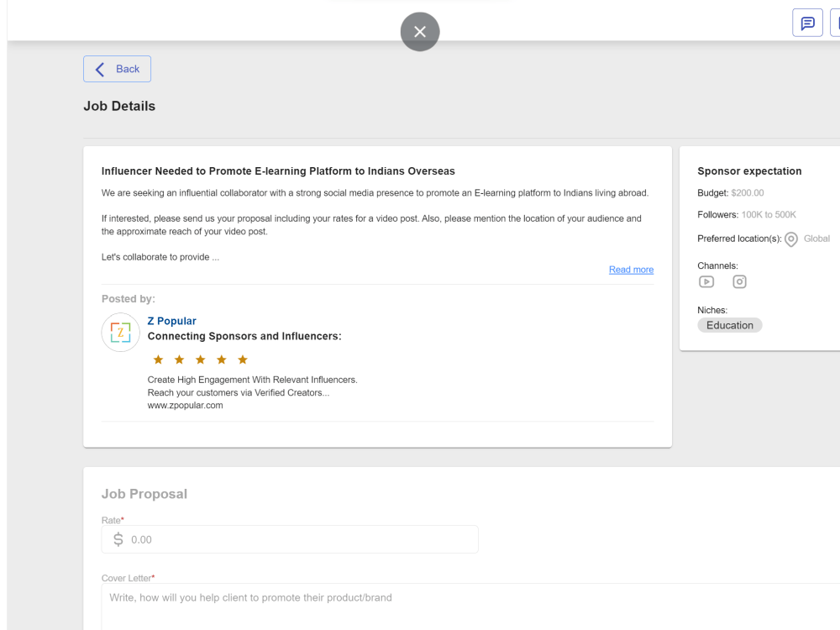Click the Instagram channel icon

739,281
